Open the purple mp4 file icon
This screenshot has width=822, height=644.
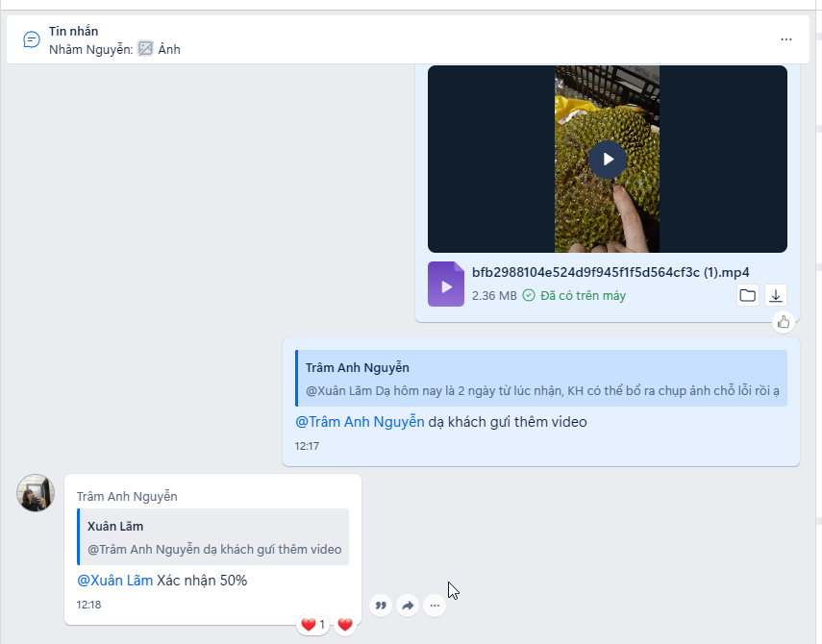point(445,284)
